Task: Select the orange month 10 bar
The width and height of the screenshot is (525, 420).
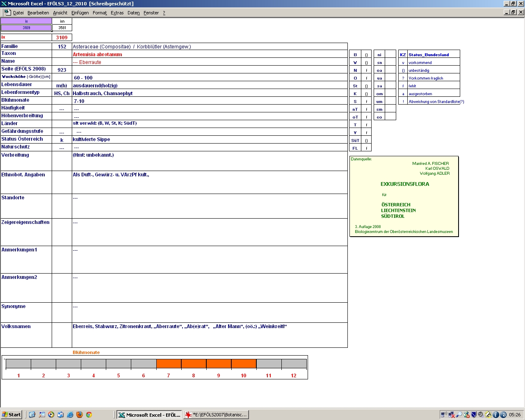Action: click(244, 363)
